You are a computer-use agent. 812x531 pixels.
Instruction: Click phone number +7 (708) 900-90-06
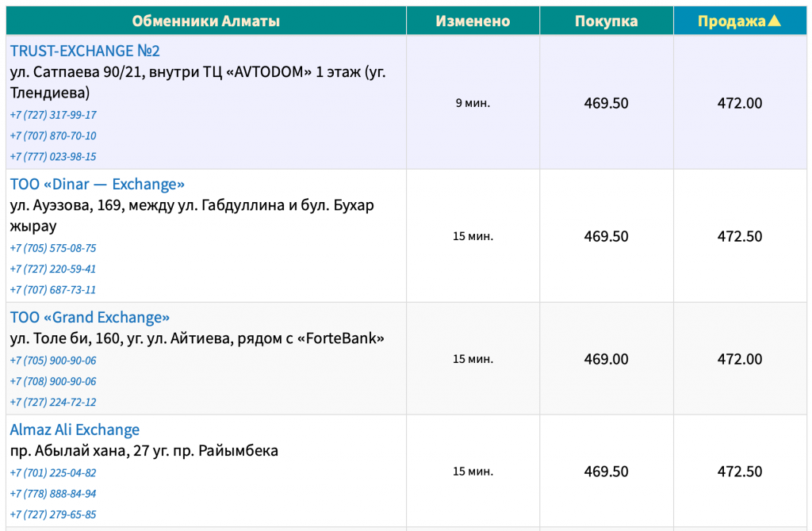53,381
